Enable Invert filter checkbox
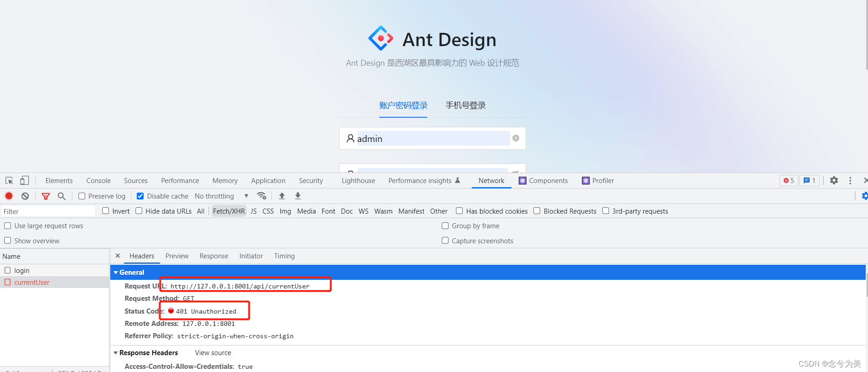 click(x=106, y=211)
